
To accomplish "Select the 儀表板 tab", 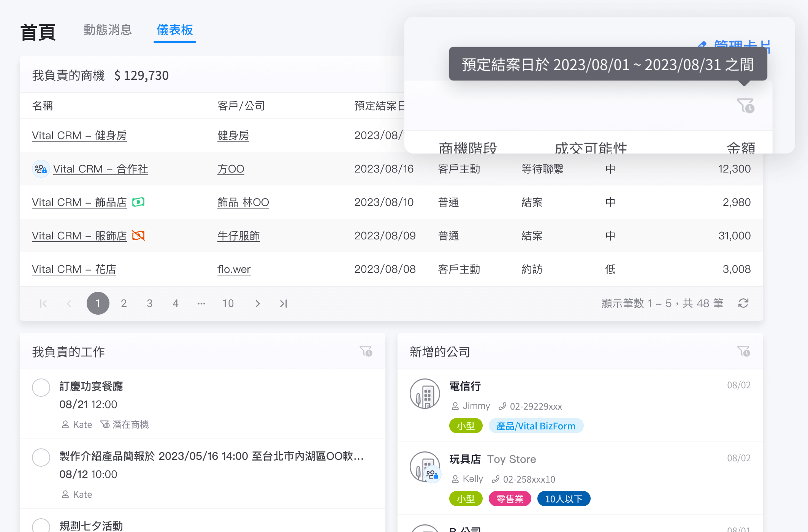I will (x=175, y=30).
